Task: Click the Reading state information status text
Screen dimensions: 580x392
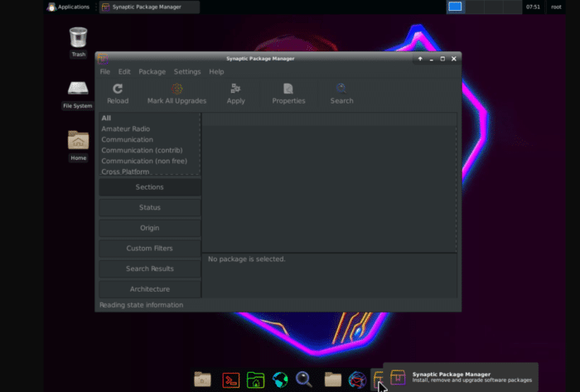Action: (x=142, y=305)
